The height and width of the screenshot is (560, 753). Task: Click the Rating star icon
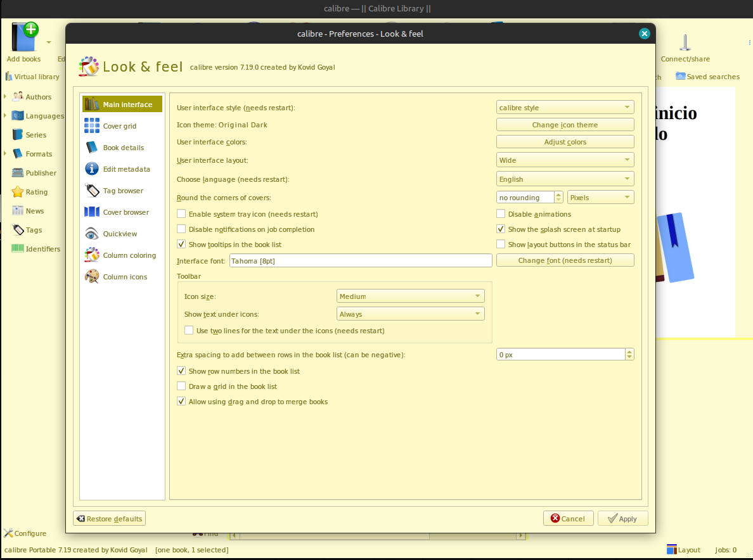[x=18, y=191]
